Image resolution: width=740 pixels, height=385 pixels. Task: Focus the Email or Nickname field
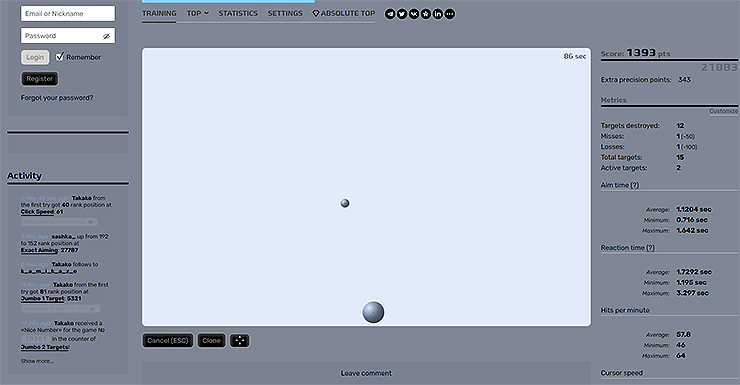68,14
